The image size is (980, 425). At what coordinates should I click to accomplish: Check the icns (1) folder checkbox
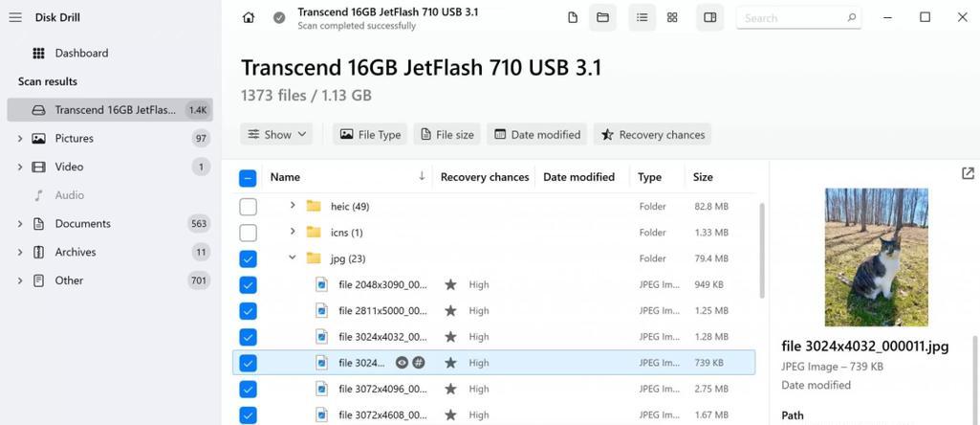click(249, 233)
